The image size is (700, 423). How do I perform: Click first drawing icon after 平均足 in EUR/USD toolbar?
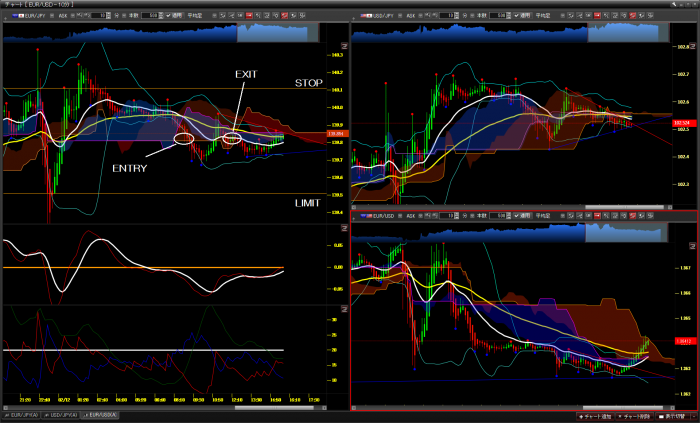click(571, 216)
